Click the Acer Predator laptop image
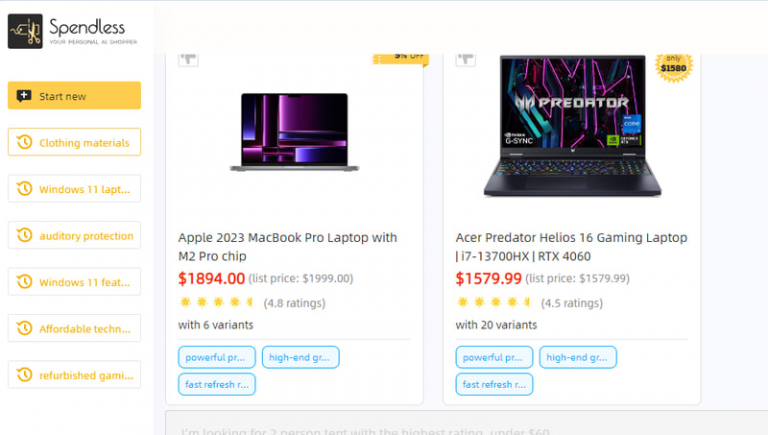This screenshot has height=435, width=768. [x=572, y=125]
